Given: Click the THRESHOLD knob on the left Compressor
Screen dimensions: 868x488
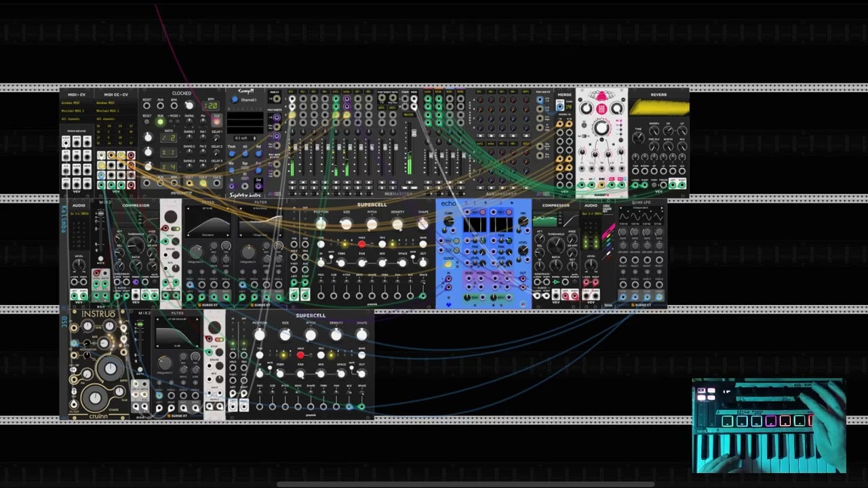Looking at the screenshot, I should click(136, 245).
